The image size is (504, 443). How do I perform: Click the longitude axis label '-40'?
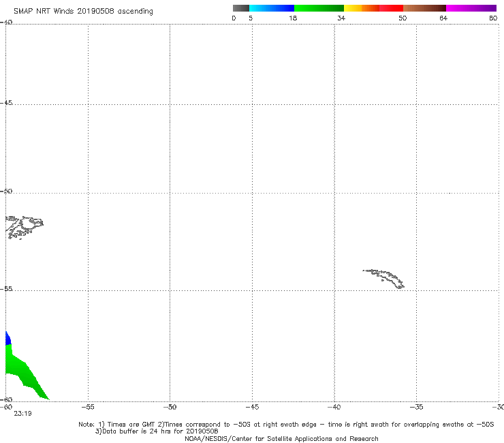[x=334, y=407]
